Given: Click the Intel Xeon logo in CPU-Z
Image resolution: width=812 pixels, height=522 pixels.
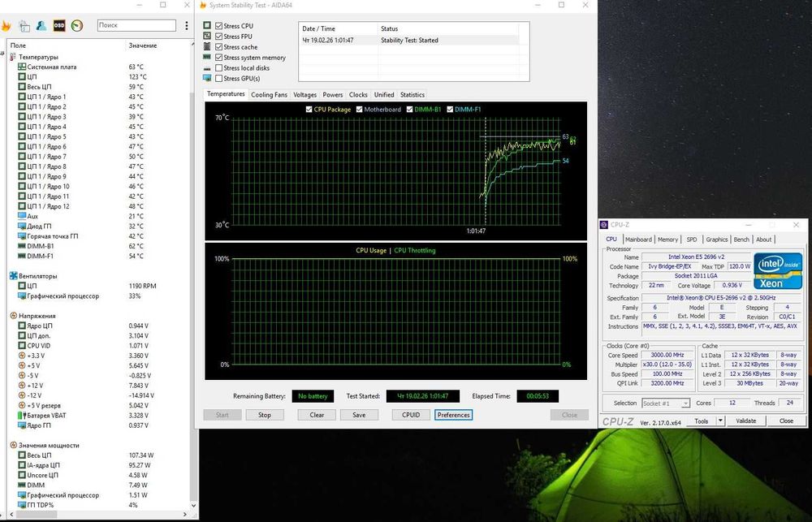Looking at the screenshot, I should coord(778,271).
